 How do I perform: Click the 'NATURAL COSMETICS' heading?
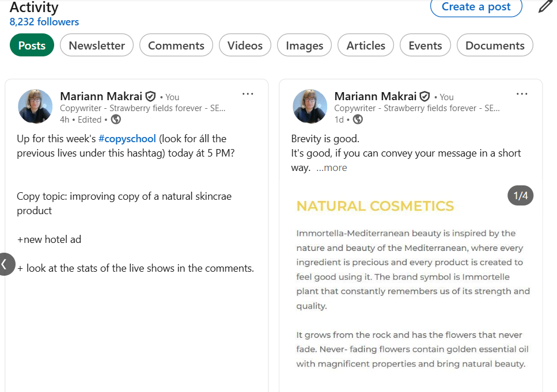click(375, 206)
